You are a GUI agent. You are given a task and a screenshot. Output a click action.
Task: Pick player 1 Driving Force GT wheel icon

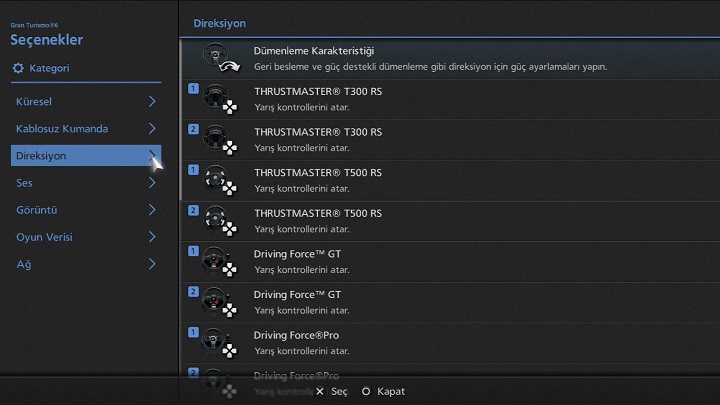217,262
